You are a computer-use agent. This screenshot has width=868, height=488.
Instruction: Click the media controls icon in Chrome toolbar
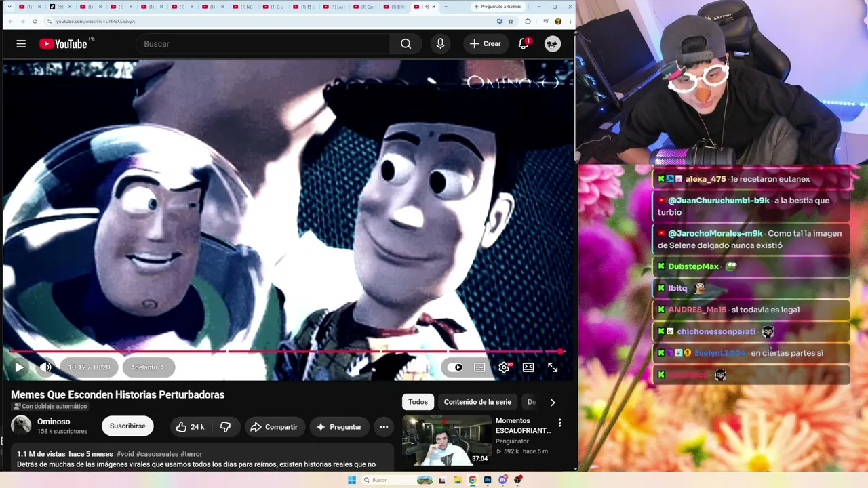coord(546,21)
